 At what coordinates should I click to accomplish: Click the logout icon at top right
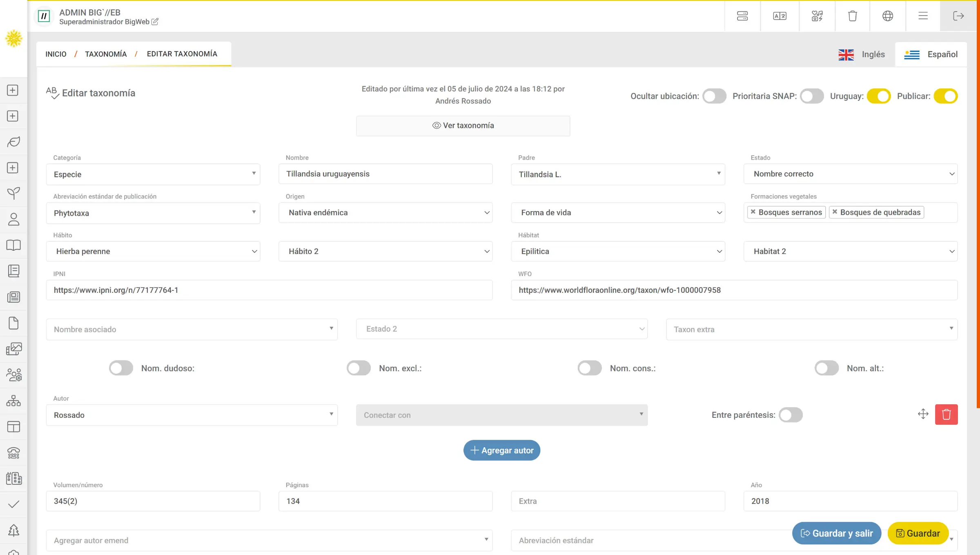tap(958, 16)
